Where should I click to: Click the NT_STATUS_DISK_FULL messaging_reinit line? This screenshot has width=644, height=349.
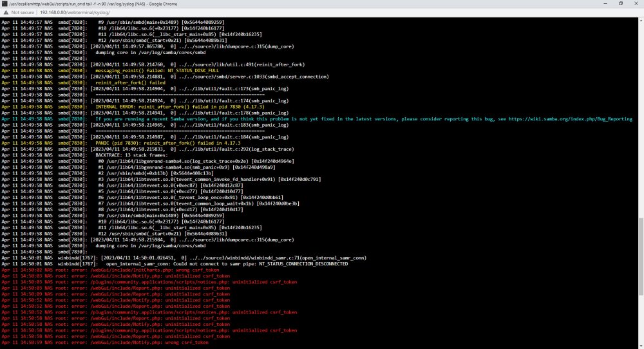click(110, 71)
